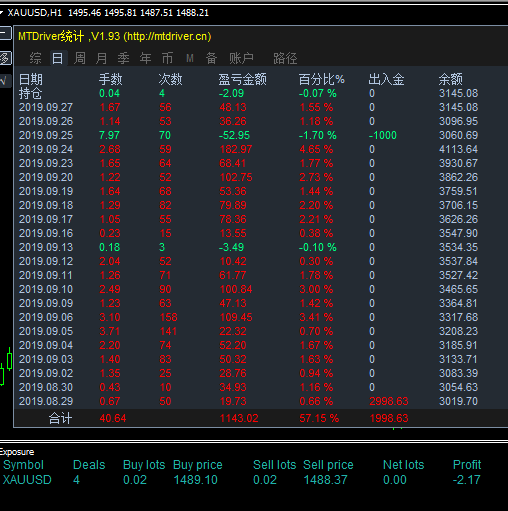Open the 月 monthly statistics tab

pyautogui.click(x=101, y=58)
